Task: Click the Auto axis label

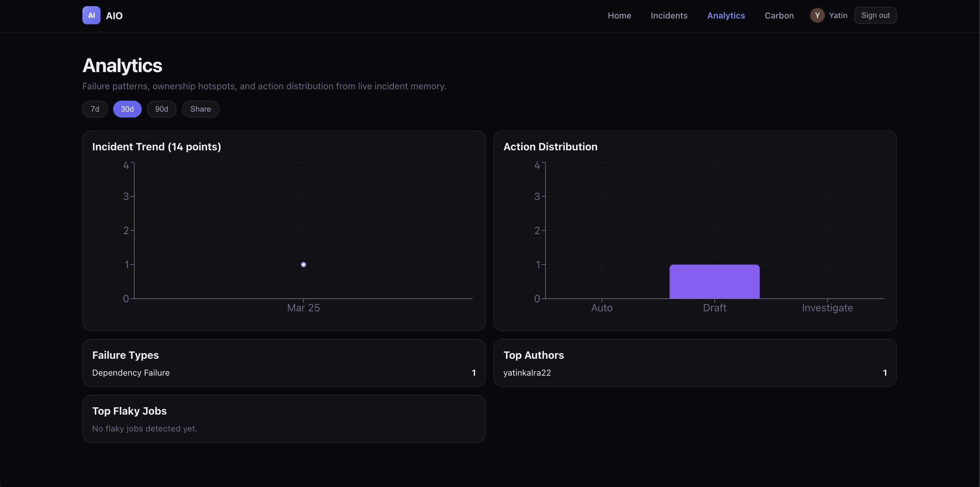Action: 602,308
